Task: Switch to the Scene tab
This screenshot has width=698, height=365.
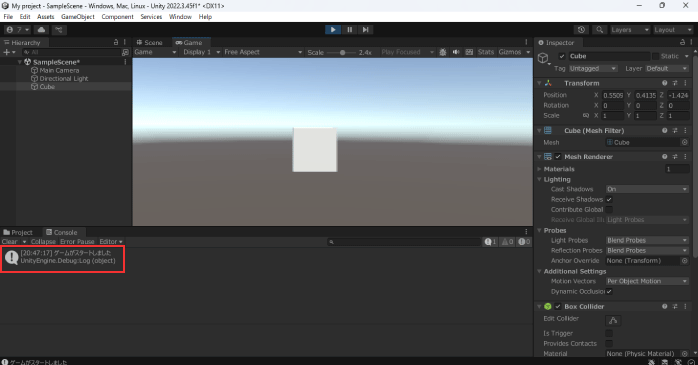Action: coord(149,42)
